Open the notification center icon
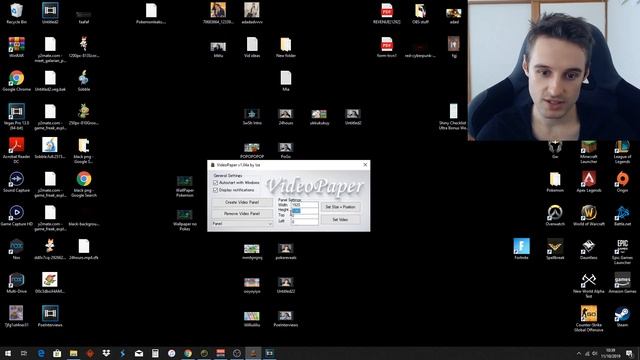This screenshot has height=360, width=640. (x=629, y=353)
